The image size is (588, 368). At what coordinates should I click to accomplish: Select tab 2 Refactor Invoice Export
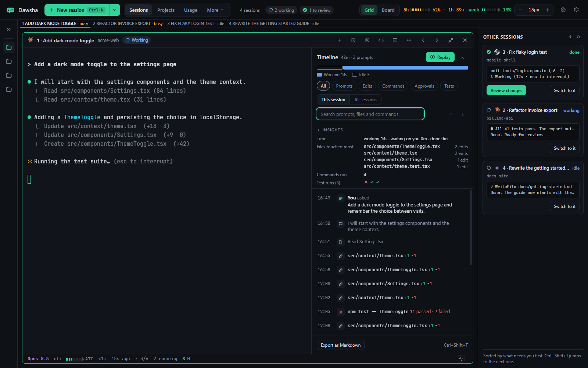coord(128,24)
